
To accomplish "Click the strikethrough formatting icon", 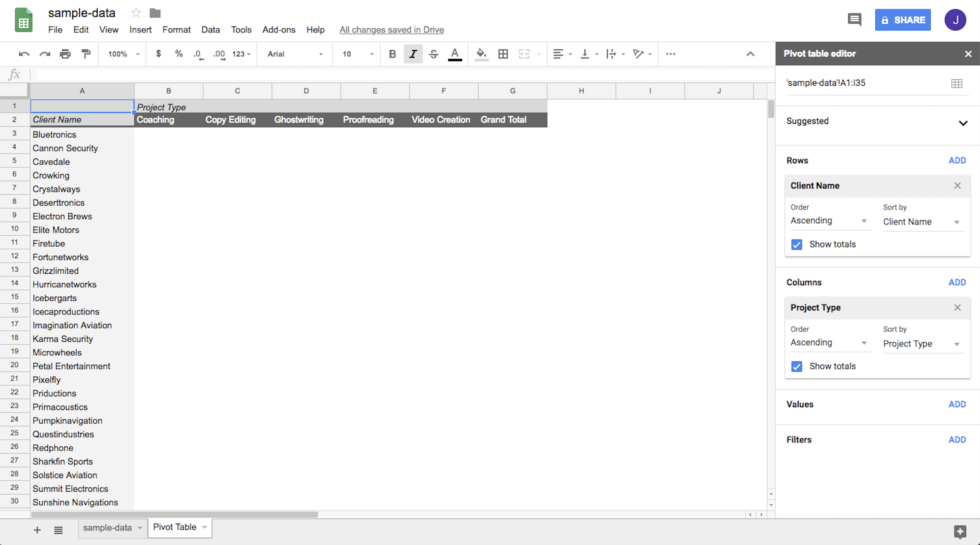I will [434, 54].
